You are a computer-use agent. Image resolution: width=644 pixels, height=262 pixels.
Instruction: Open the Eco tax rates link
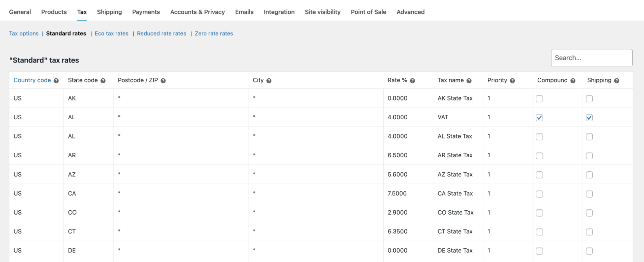[x=111, y=34]
